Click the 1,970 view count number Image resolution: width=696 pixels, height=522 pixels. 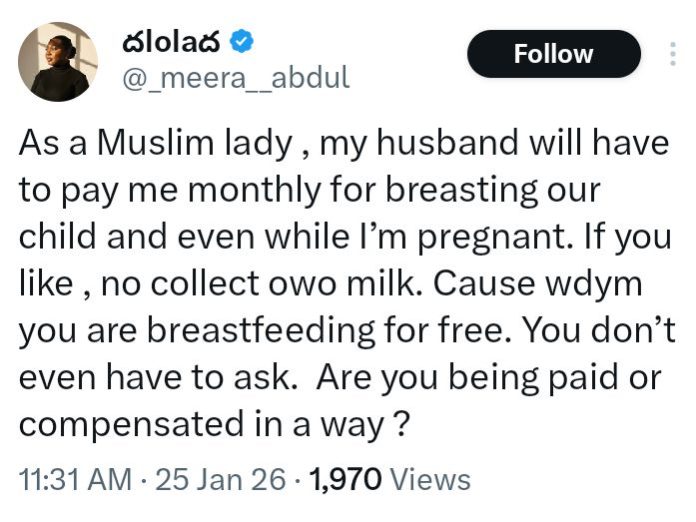click(345, 479)
